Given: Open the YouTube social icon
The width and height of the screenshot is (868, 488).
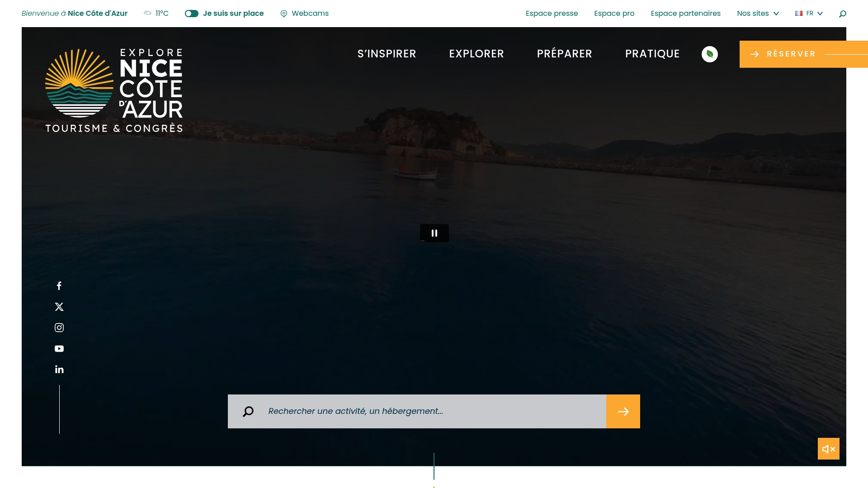Looking at the screenshot, I should (x=59, y=349).
